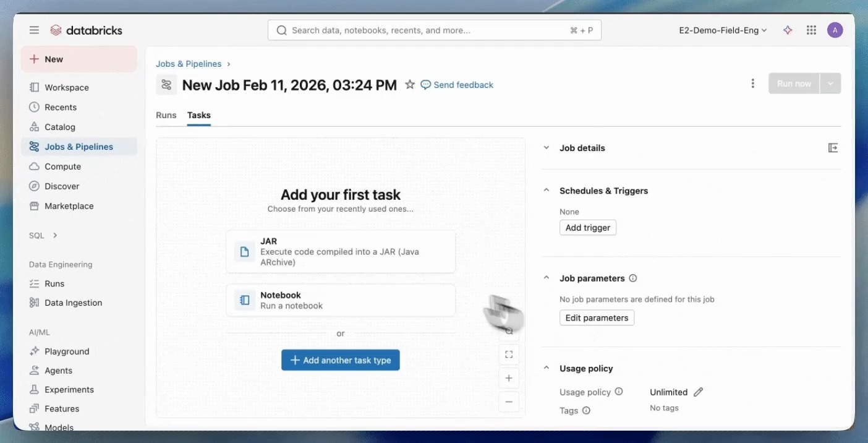
Task: Select the Tasks tab
Action: pyautogui.click(x=199, y=115)
